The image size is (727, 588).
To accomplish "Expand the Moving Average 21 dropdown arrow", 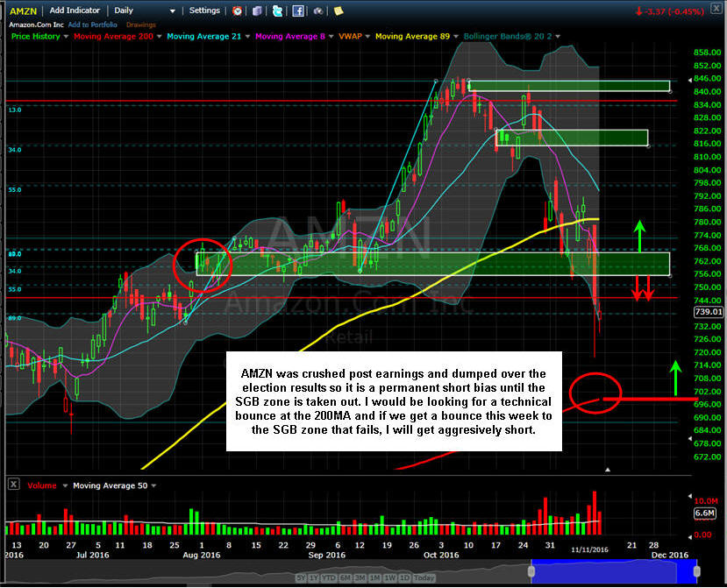I will (247, 37).
